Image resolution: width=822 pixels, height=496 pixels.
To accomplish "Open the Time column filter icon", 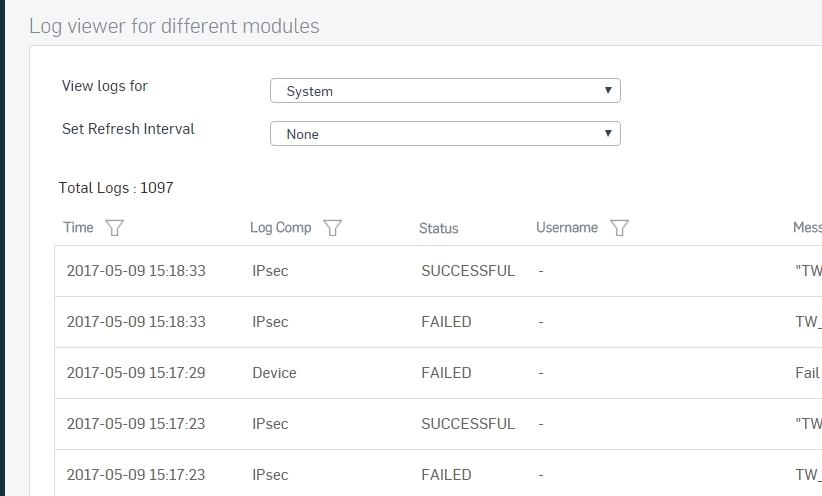I will (114, 228).
